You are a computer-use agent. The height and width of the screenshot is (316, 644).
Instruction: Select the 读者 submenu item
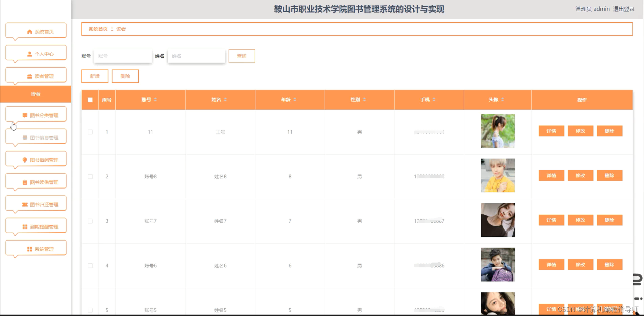coord(36,94)
